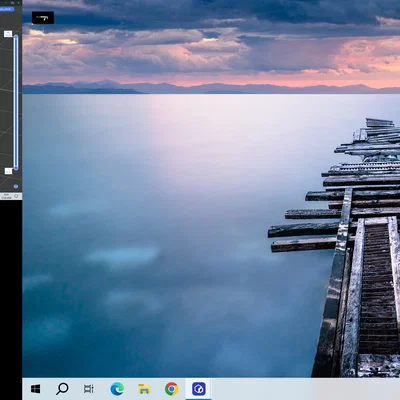Switch to the active purple app on taskbar
The image size is (400, 400).
(x=198, y=389)
